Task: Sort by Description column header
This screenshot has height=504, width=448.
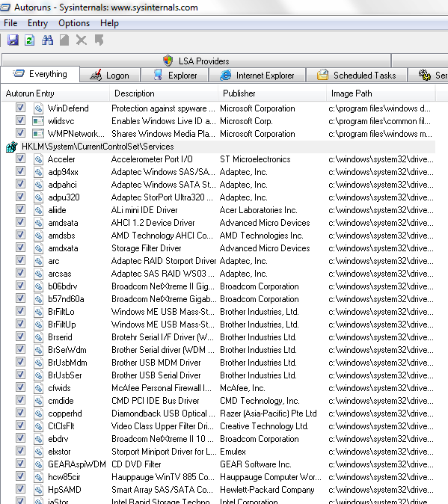Action: (x=164, y=93)
